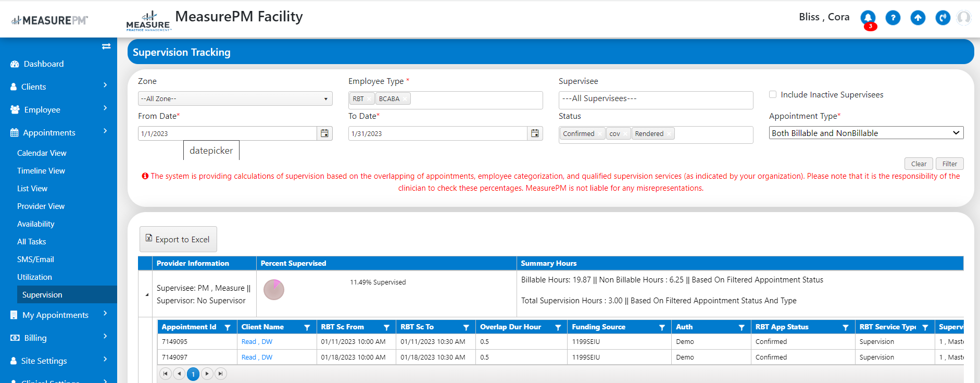The image size is (980, 383).
Task: Open Availability page
Action: 35,224
